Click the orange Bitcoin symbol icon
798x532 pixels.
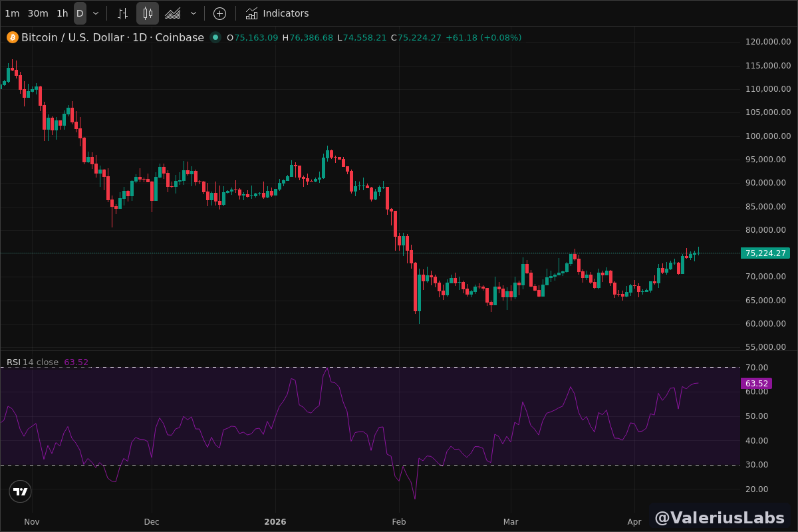tap(13, 37)
